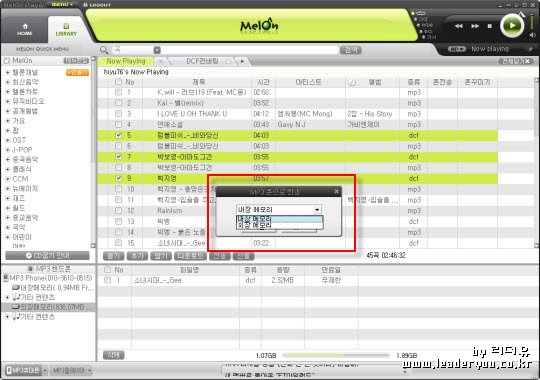Toggle the select-all checkbox beside No header
Viewport: 540px width, 380px height.
[x=118, y=82]
